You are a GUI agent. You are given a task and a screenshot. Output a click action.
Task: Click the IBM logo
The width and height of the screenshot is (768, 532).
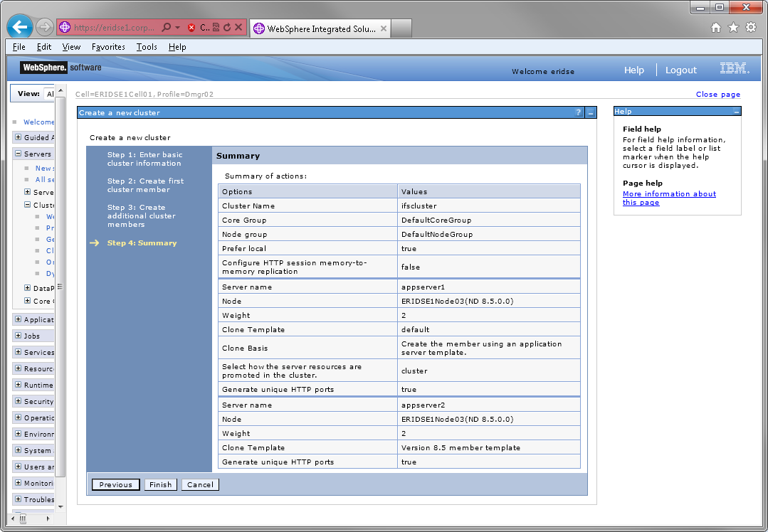point(735,68)
